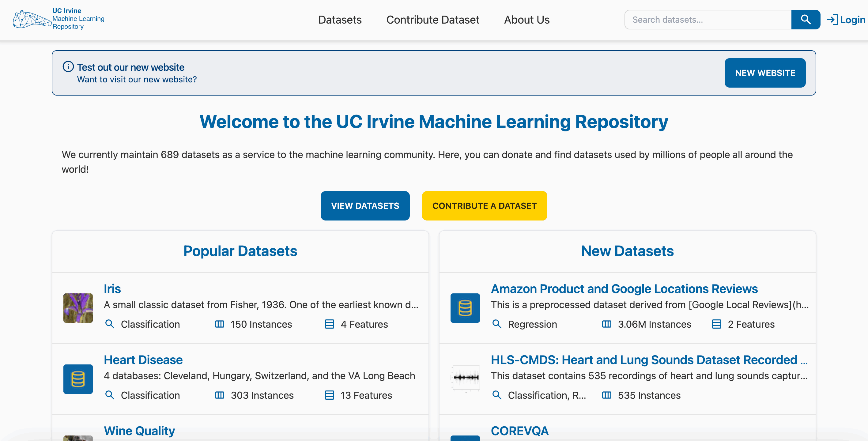Open the Datasets menu item
This screenshot has height=441, width=868.
click(x=340, y=20)
